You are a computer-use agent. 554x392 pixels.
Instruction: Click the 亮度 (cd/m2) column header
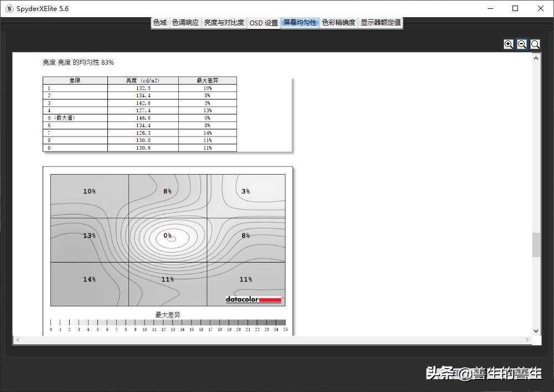pos(143,81)
